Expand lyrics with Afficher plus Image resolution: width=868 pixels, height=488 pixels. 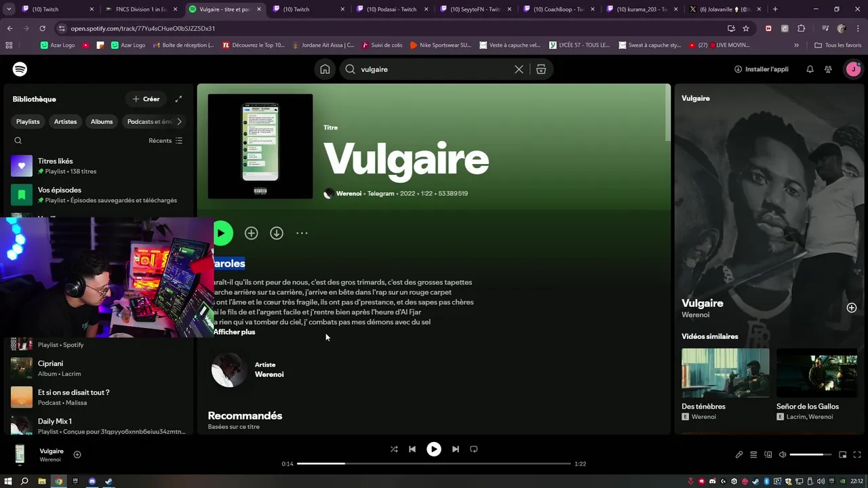(x=234, y=332)
